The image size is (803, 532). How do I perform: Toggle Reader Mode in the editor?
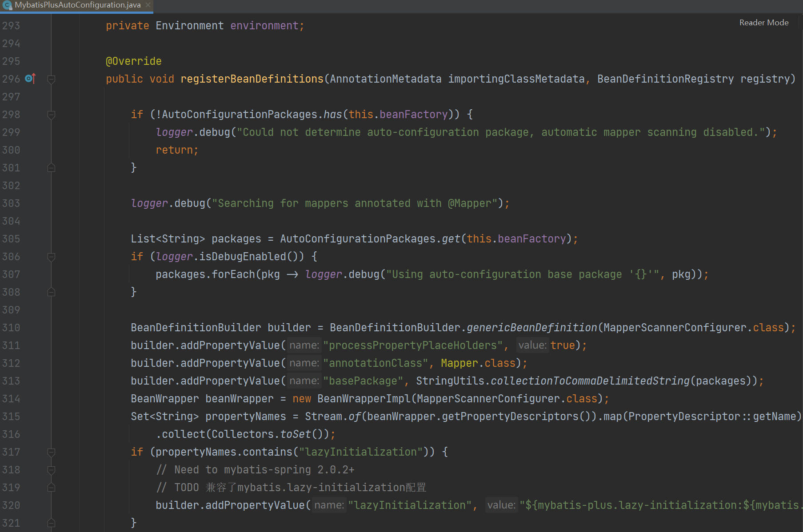(x=763, y=23)
